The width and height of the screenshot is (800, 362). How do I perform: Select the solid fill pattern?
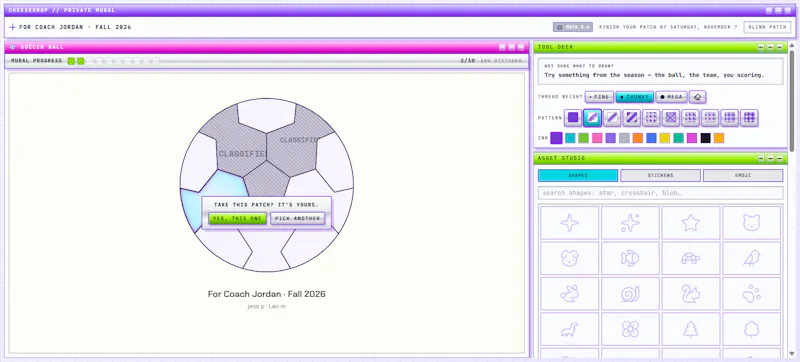(x=573, y=118)
